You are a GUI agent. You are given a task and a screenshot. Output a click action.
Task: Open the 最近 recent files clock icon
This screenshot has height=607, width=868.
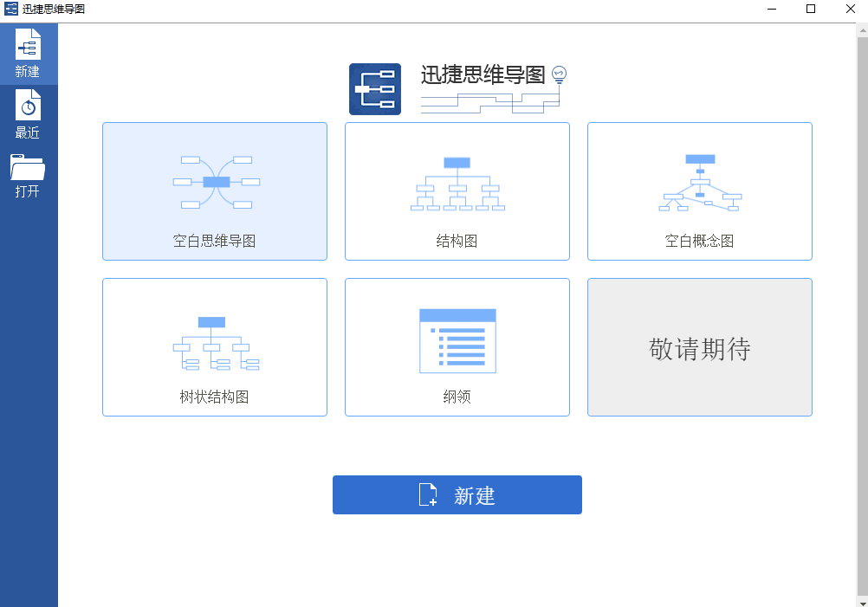29,105
